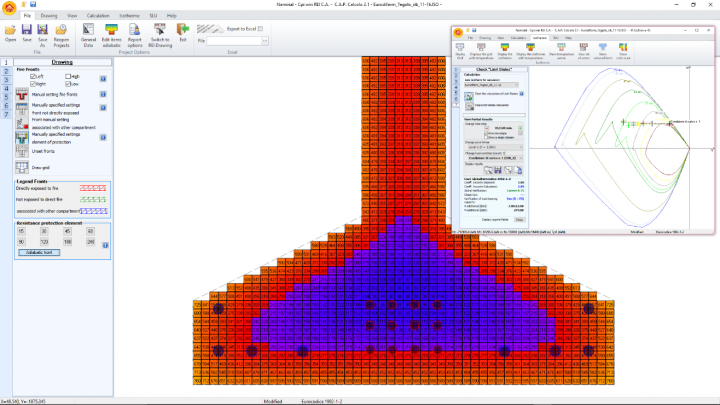Switch to the SLU ribbon tab
Viewport: 720px width, 405px height.
(152, 16)
